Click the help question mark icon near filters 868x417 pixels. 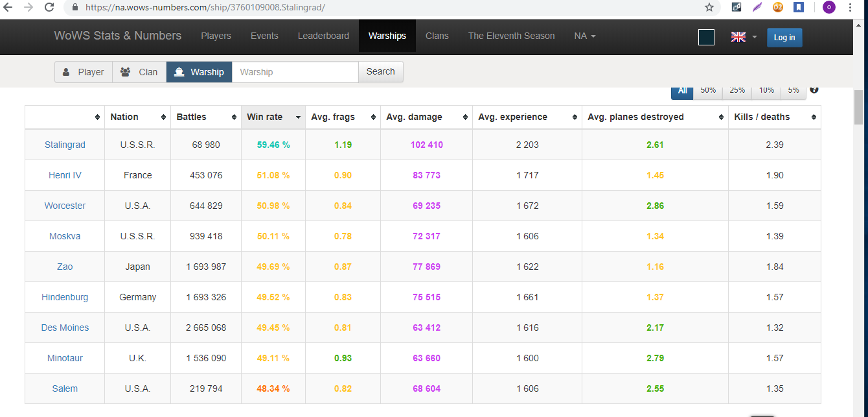point(814,90)
